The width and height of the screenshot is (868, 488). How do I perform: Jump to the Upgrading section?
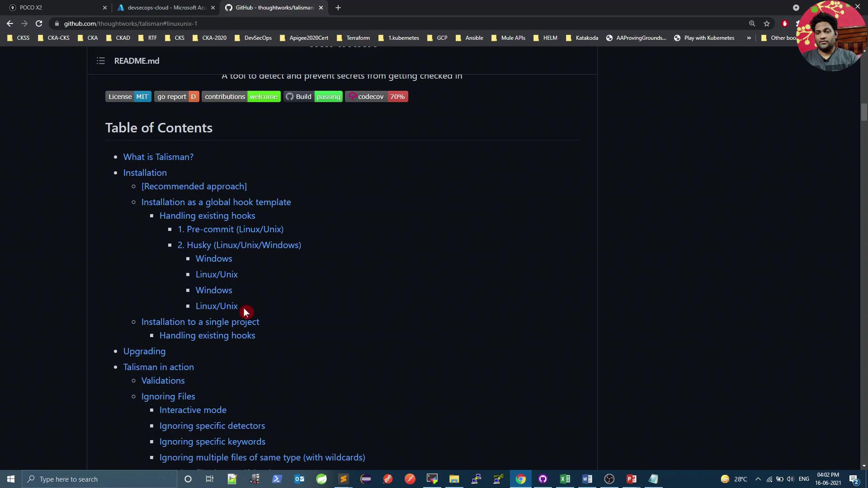click(x=144, y=351)
